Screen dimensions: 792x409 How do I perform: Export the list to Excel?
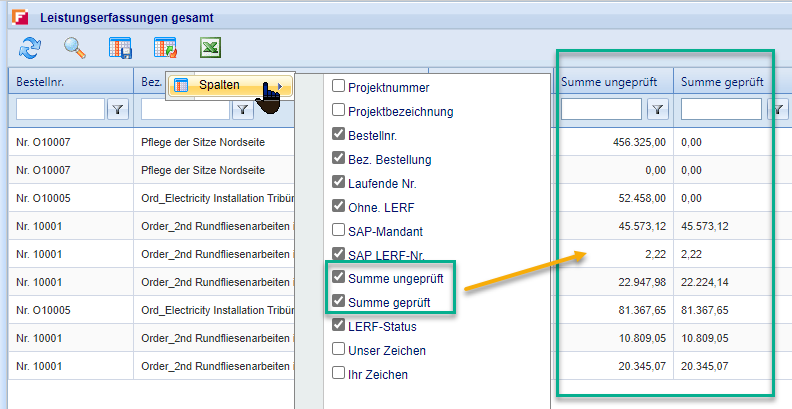click(x=210, y=47)
